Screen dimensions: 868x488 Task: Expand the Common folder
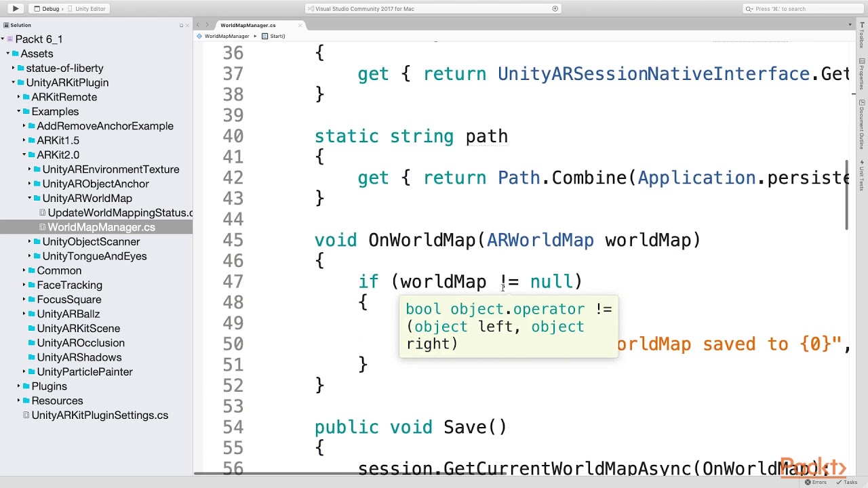pyautogui.click(x=24, y=270)
